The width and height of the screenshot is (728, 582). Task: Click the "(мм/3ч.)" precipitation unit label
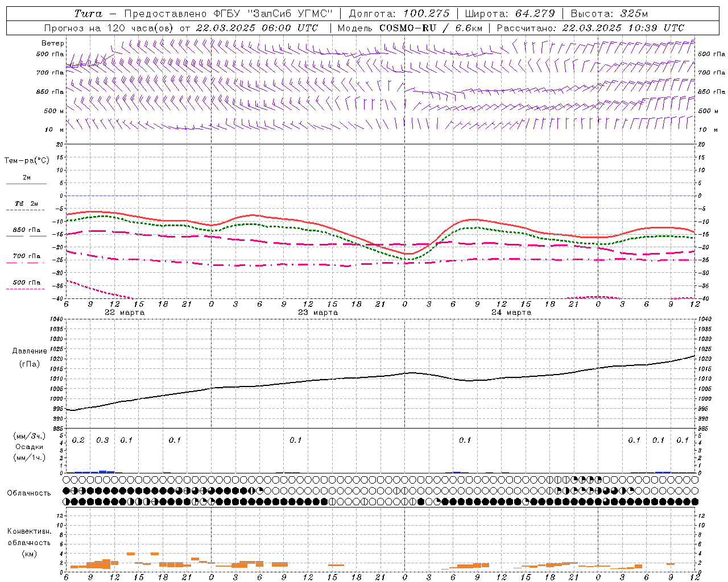pyautogui.click(x=30, y=436)
